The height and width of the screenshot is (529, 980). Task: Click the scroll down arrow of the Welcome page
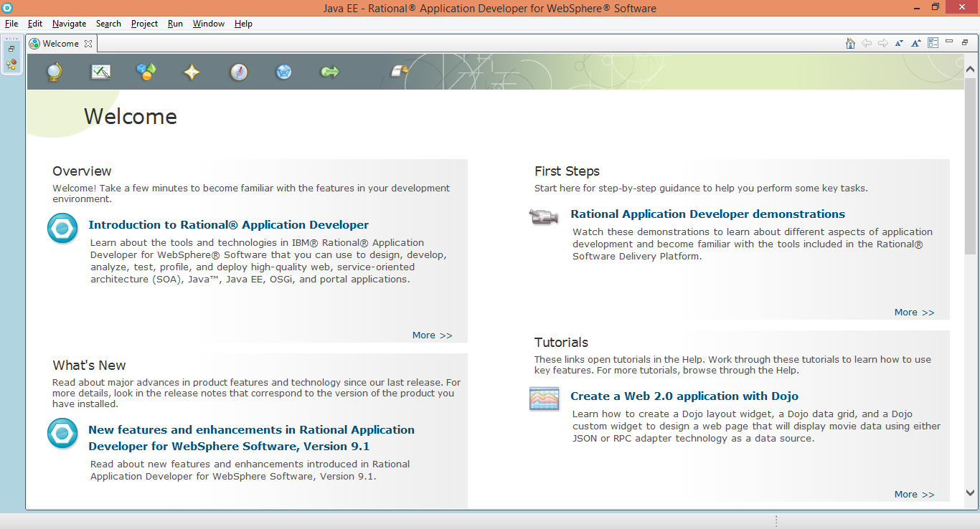click(x=971, y=492)
